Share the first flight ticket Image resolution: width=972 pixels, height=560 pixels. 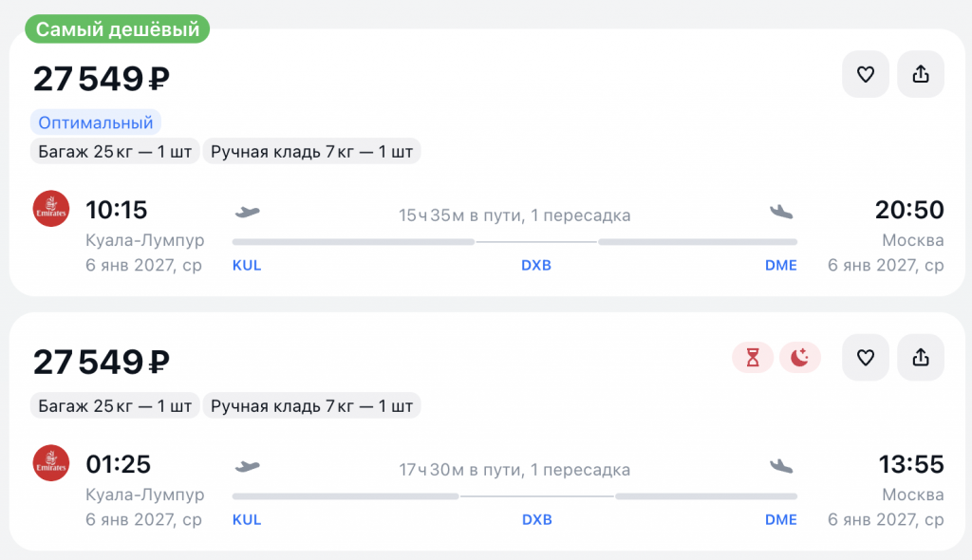tap(920, 75)
